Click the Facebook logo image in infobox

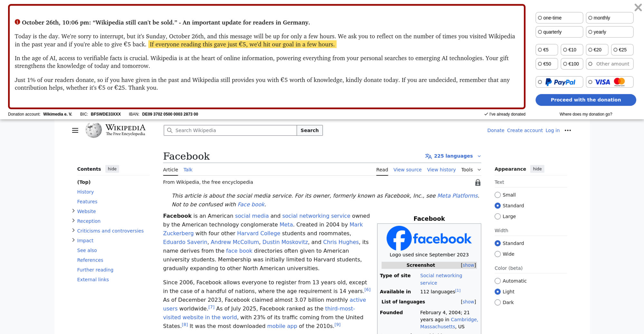(429, 238)
